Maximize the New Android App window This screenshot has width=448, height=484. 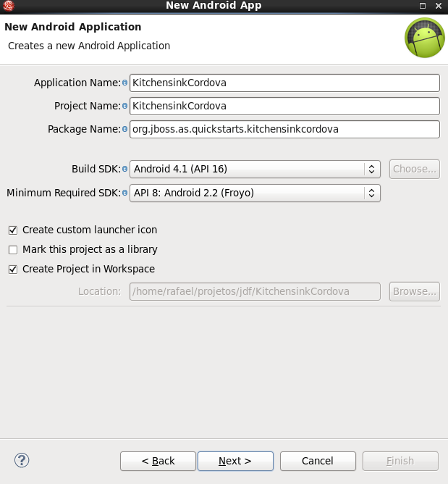(423, 6)
